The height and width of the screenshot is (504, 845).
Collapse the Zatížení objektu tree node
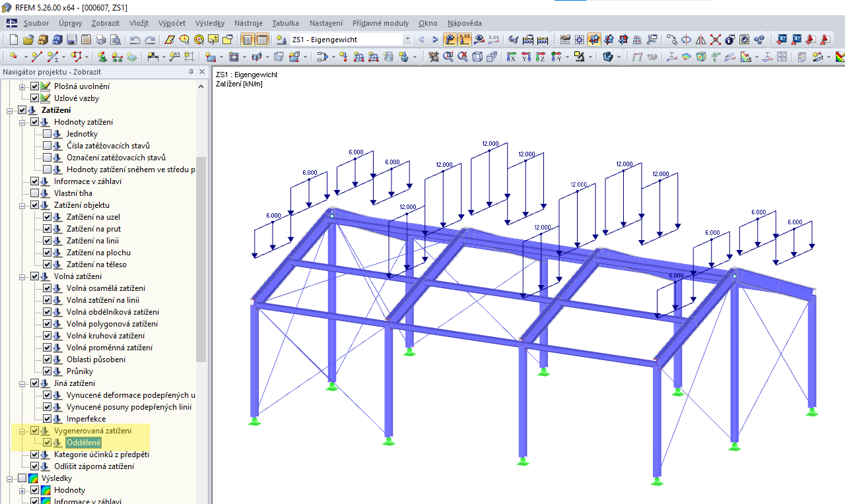(22, 205)
